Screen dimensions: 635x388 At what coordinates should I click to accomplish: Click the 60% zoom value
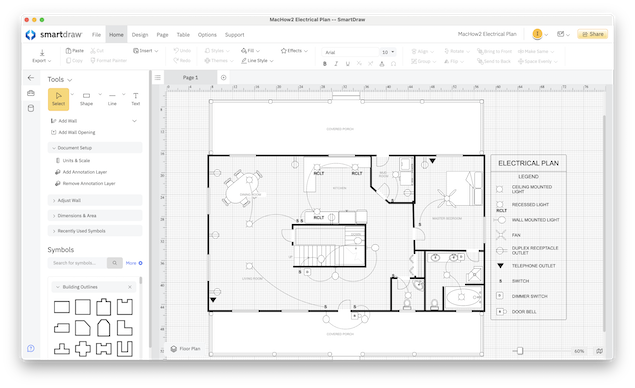(579, 351)
